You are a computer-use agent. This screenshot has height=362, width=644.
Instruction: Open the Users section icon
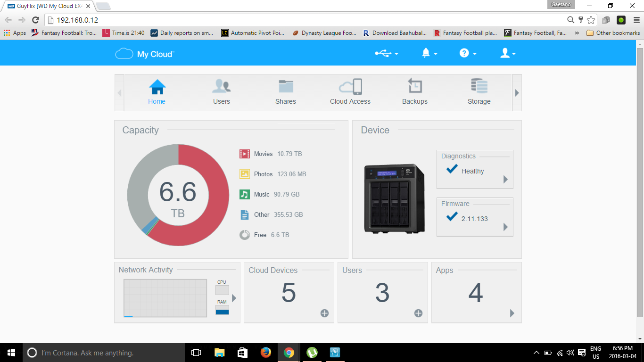point(221,86)
